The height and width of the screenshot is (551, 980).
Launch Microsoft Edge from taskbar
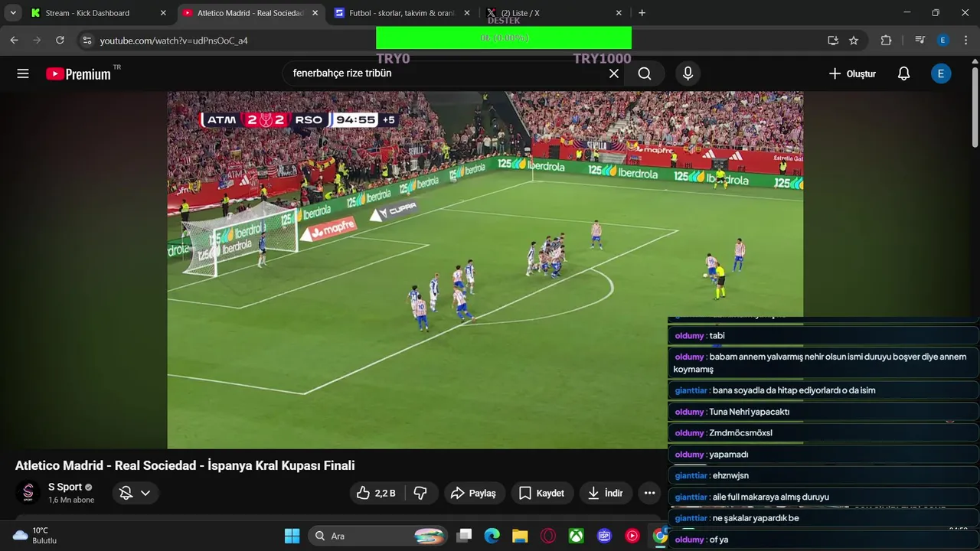(492, 536)
